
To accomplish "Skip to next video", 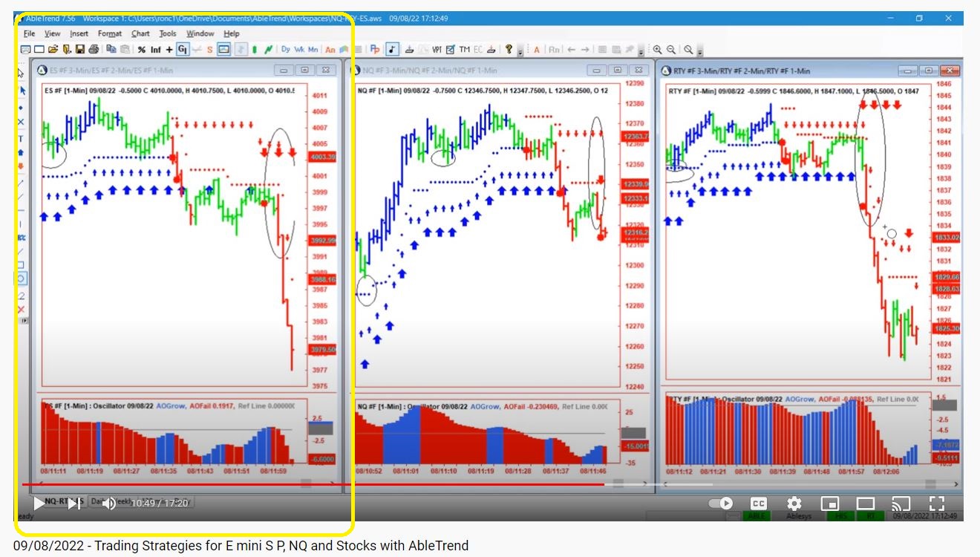I will [74, 504].
